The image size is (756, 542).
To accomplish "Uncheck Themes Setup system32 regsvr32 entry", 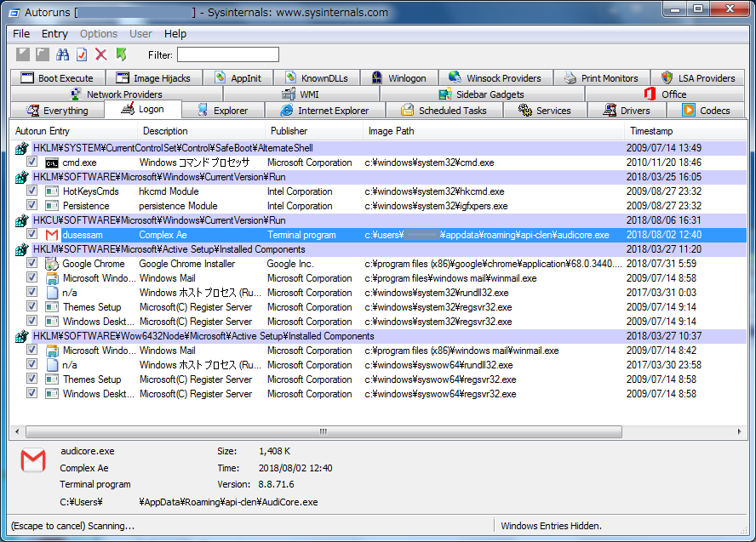I will pos(31,306).
